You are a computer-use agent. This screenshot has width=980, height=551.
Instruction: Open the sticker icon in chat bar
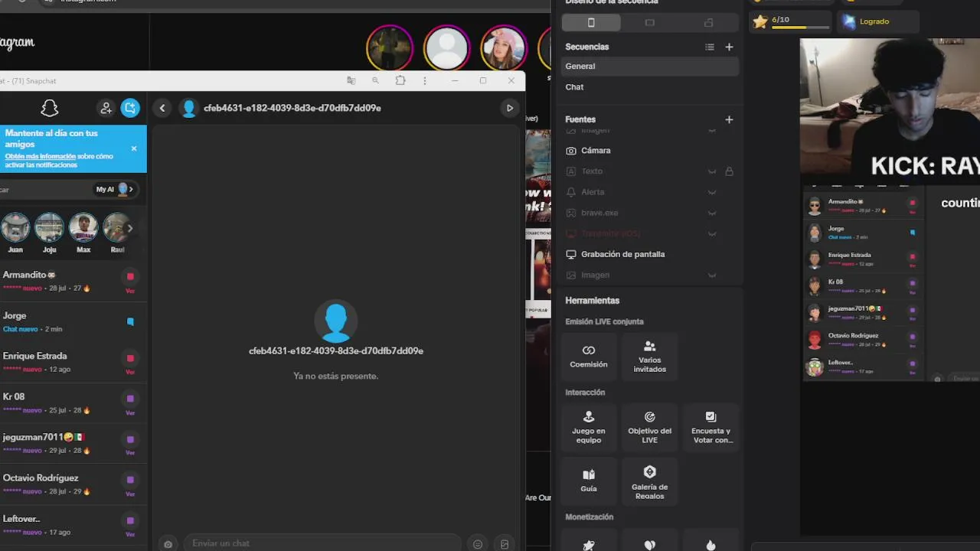pos(505,544)
